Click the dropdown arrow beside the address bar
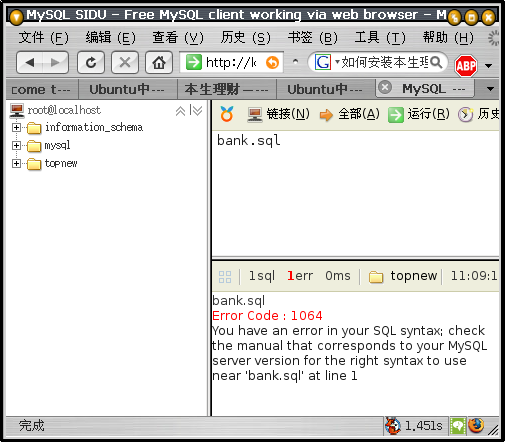Screen dimensions: 505x442 pos(295,62)
